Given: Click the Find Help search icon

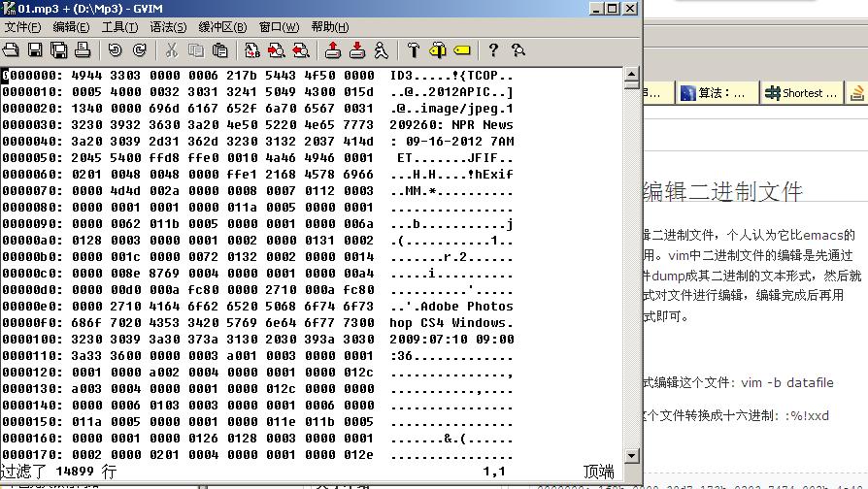Looking at the screenshot, I should (x=518, y=50).
